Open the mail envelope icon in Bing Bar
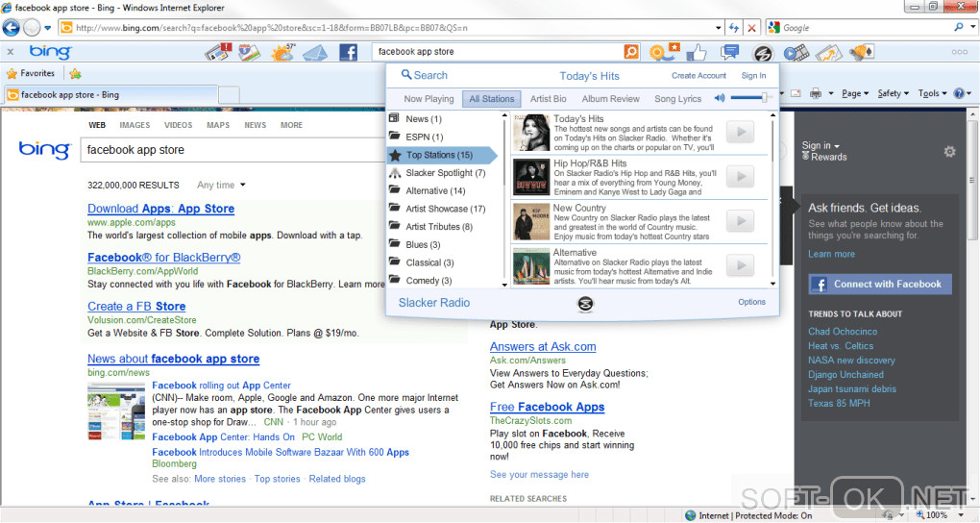Image resolution: width=980 pixels, height=523 pixels. [315, 53]
